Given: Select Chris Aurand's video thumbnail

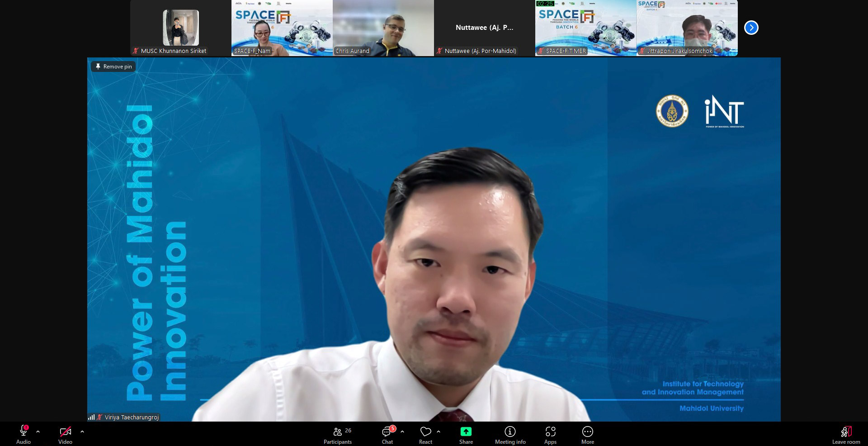Looking at the screenshot, I should 383,27.
